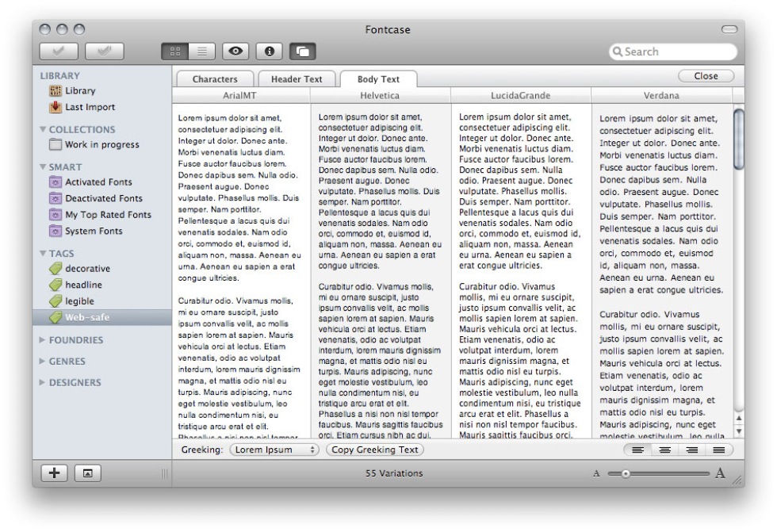The height and width of the screenshot is (532, 777).
Task: Click the Copy Greeking Text button
Action: tap(375, 450)
